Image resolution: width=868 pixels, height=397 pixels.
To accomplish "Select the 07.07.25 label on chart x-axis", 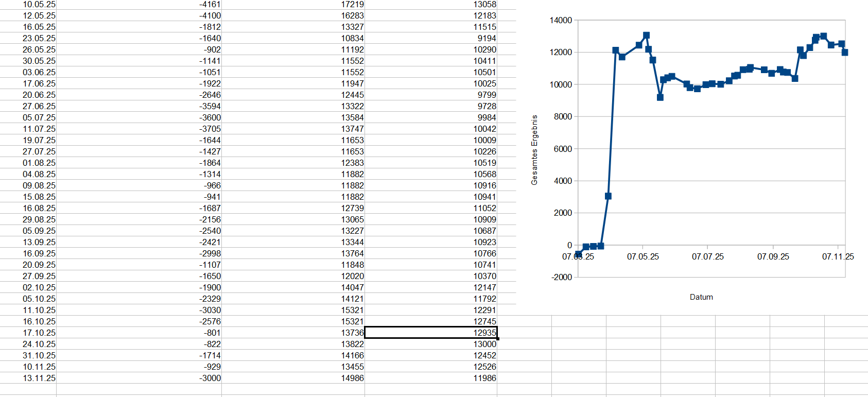I will pyautogui.click(x=707, y=256).
